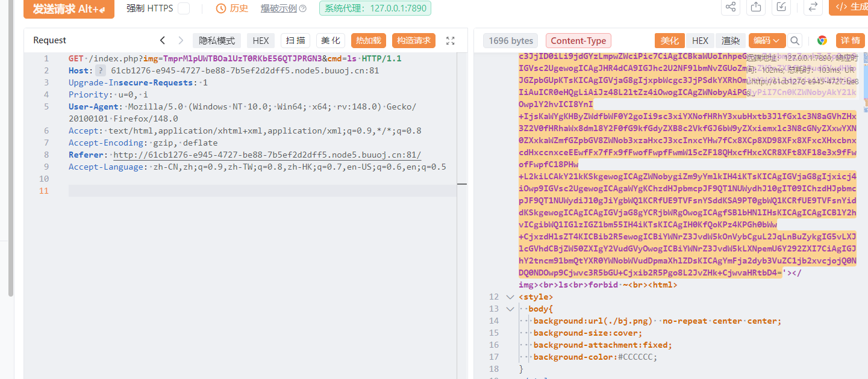Toggle 隐私模式 in Request panel
Screen dimensions: 868x379
click(x=217, y=41)
